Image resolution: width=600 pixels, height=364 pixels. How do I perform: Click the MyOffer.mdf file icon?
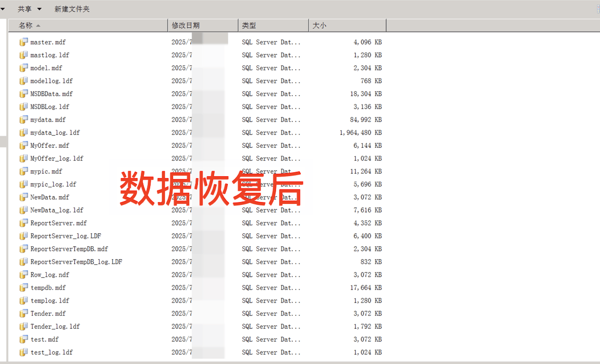point(23,145)
